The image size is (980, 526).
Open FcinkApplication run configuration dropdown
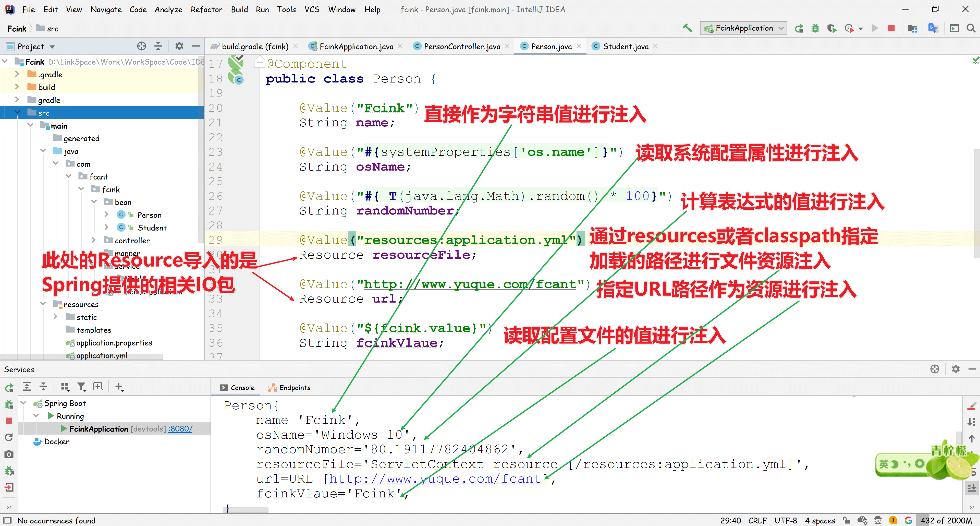[x=743, y=28]
